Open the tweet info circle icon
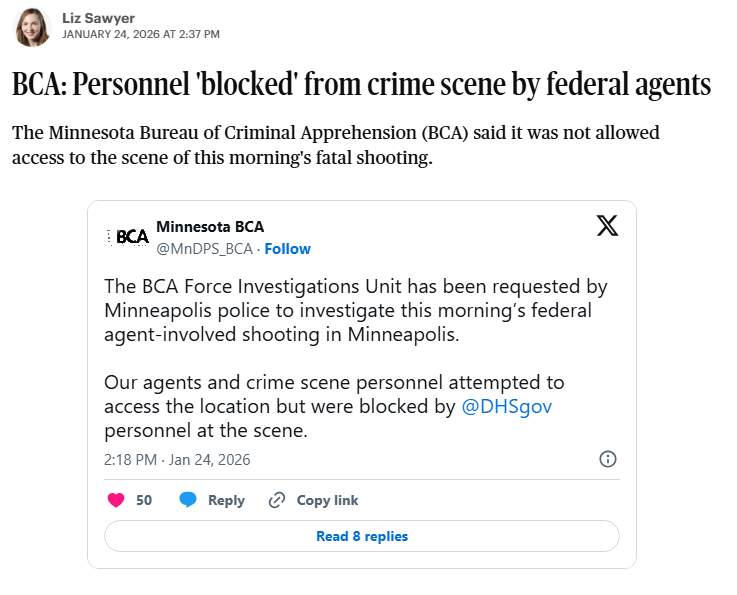Viewport: 737px width, 595px height. click(x=607, y=460)
